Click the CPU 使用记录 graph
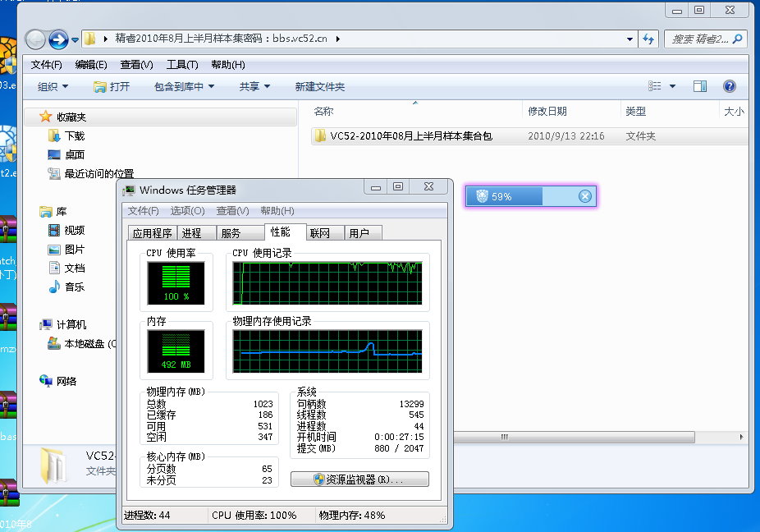Viewport: 760px width, 532px height. 327,283
